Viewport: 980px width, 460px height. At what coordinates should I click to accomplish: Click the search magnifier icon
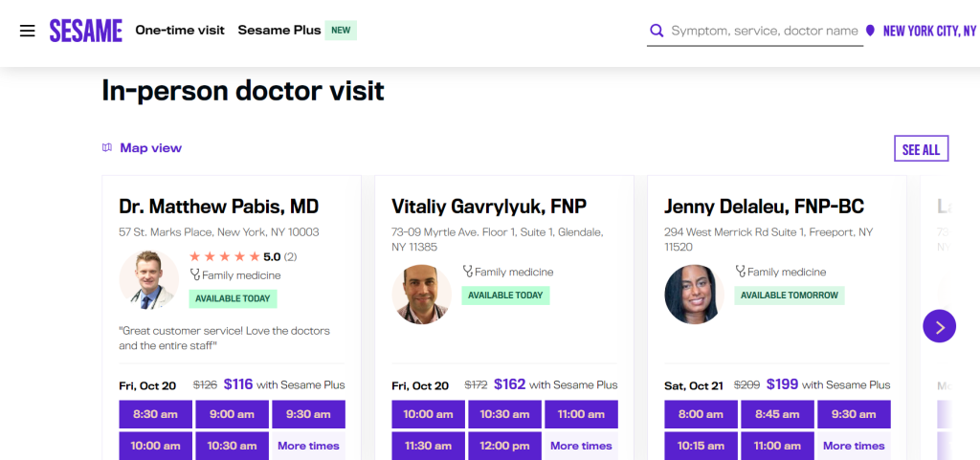pos(657,31)
